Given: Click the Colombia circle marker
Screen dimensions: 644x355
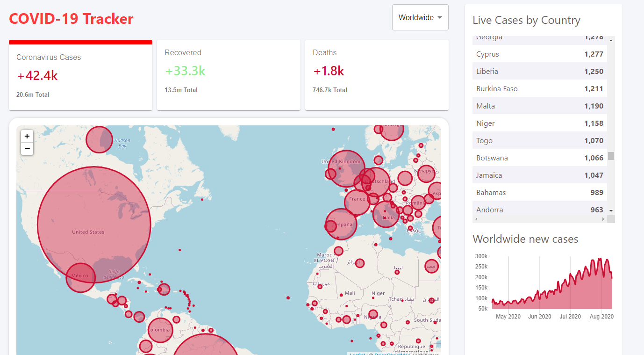Looking at the screenshot, I should 160,330.
